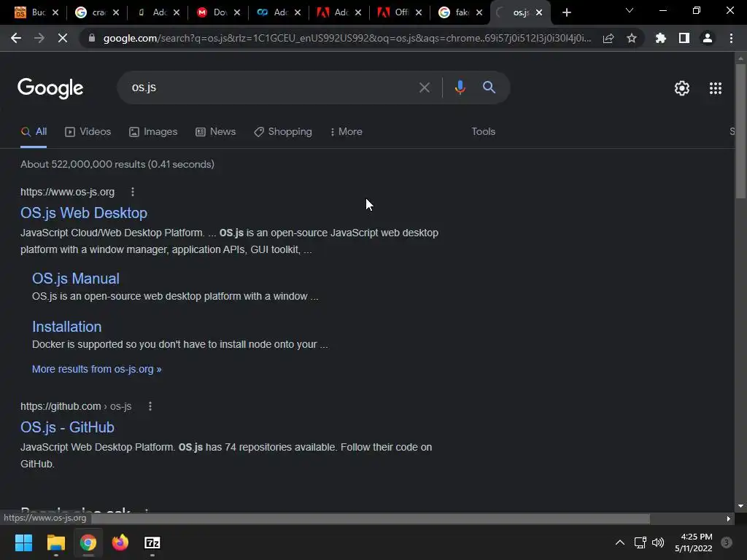The image size is (747, 560).
Task: Open Google search settings gear
Action: point(682,88)
